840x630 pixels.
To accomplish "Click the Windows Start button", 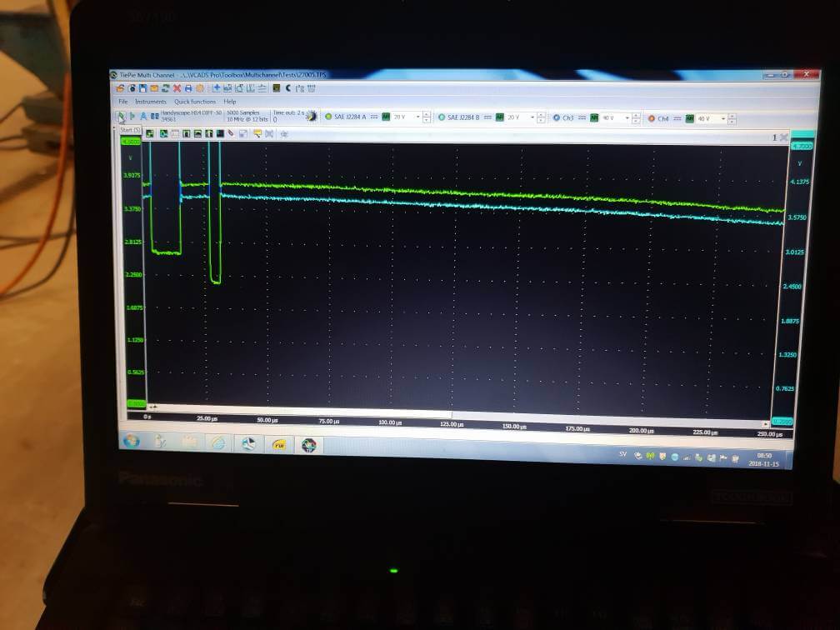I will (x=131, y=440).
